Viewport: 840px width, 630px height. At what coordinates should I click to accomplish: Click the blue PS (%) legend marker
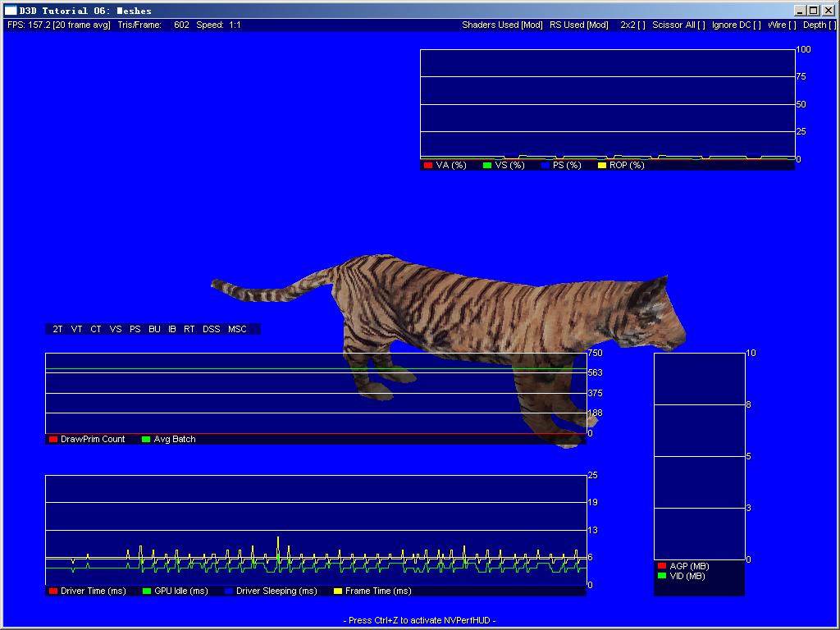pos(545,166)
